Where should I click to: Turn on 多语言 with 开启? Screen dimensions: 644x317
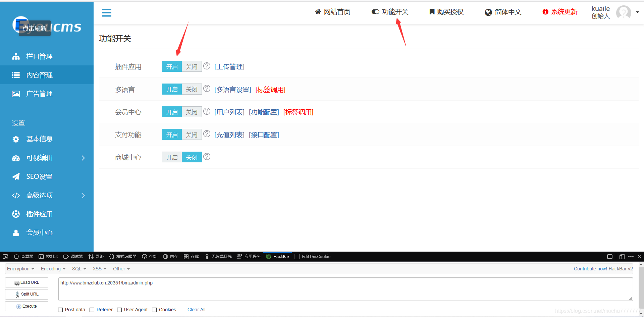click(x=172, y=89)
